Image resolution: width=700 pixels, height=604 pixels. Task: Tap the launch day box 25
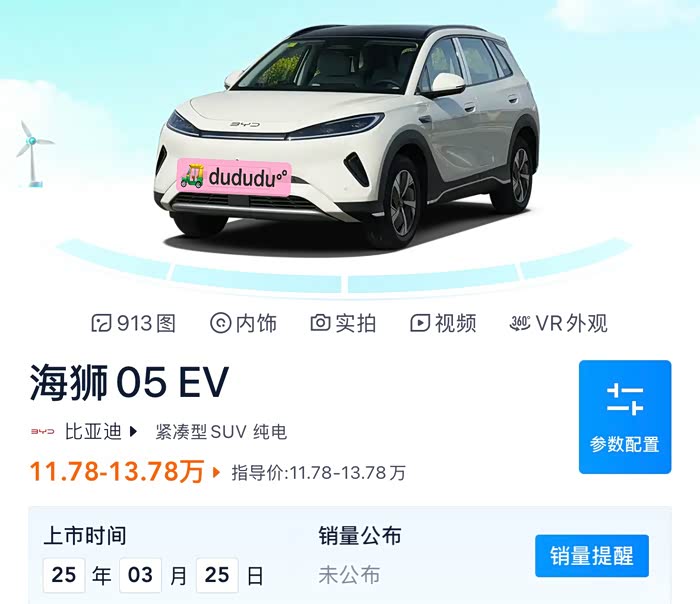217,575
